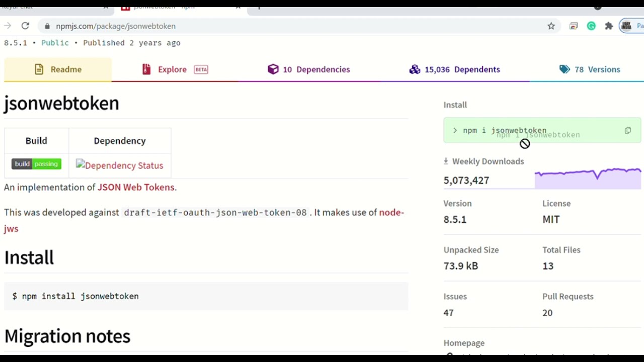This screenshot has height=362, width=644.
Task: Click the MIT license value
Action: (551, 219)
